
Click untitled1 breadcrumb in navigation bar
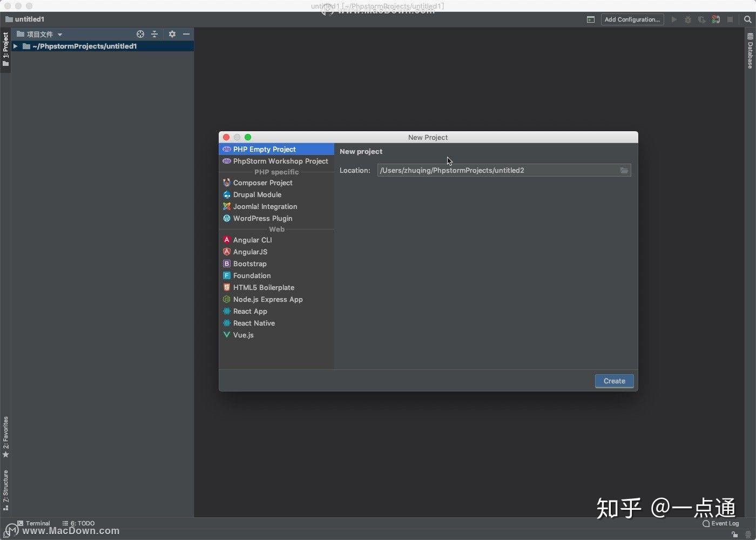coord(25,19)
